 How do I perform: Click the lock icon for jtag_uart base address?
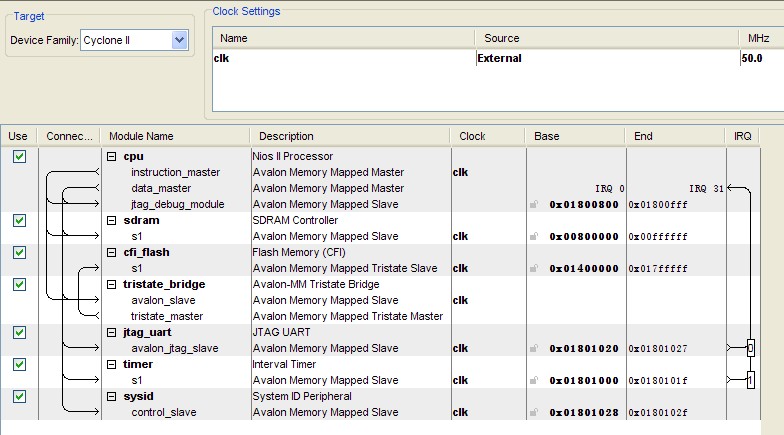[x=537, y=349]
